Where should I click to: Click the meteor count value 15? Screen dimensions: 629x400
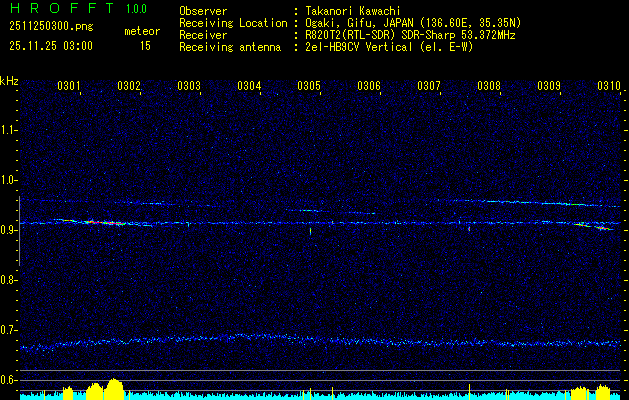(x=145, y=46)
